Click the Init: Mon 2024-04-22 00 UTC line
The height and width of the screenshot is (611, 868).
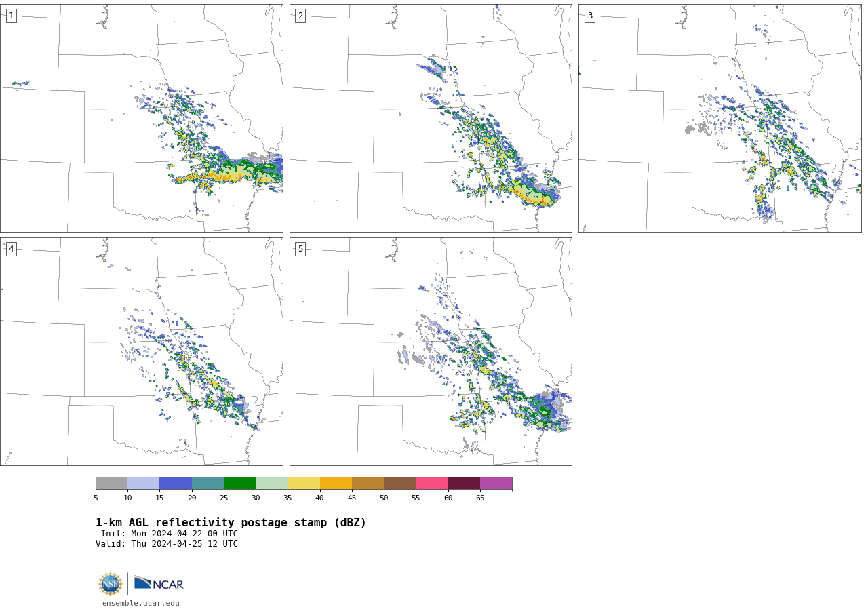[170, 534]
